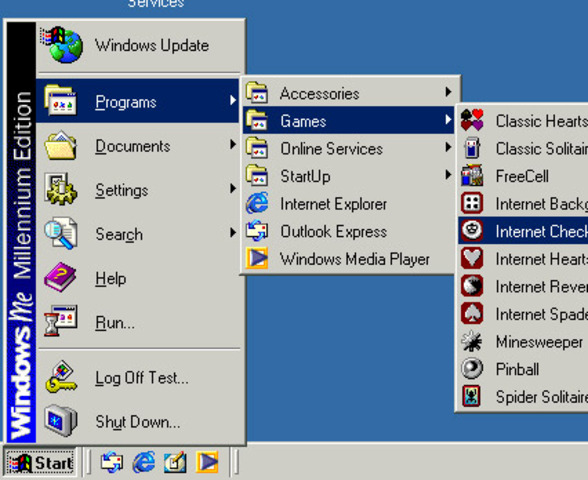Click the Search magnifier icon

click(x=60, y=233)
